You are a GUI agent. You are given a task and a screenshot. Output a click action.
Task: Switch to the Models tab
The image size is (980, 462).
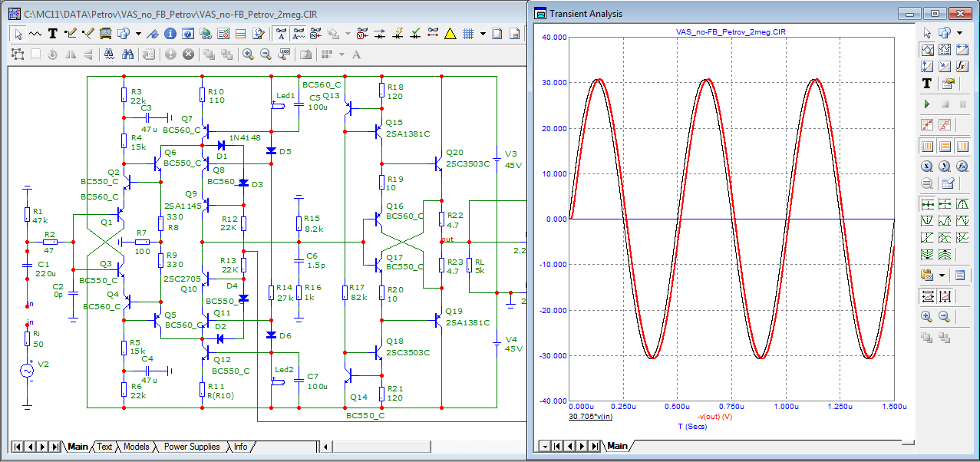point(137,447)
